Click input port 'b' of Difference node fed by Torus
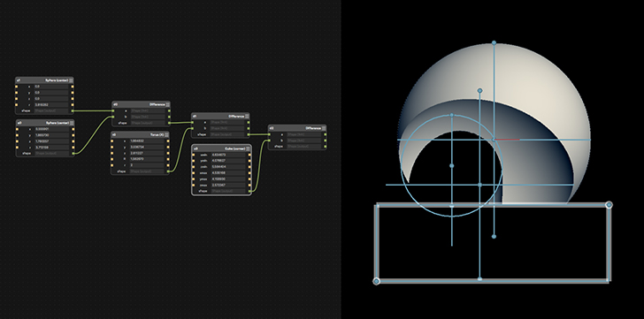Viewport: 644px width, 319px height. click(192, 128)
